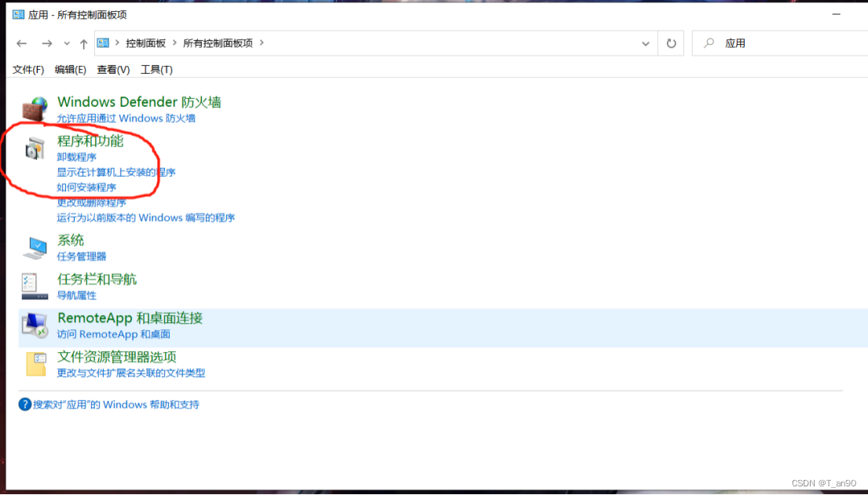Click 控制面板 in the breadcrumb path
Image resolution: width=868 pixels, height=495 pixels.
145,42
